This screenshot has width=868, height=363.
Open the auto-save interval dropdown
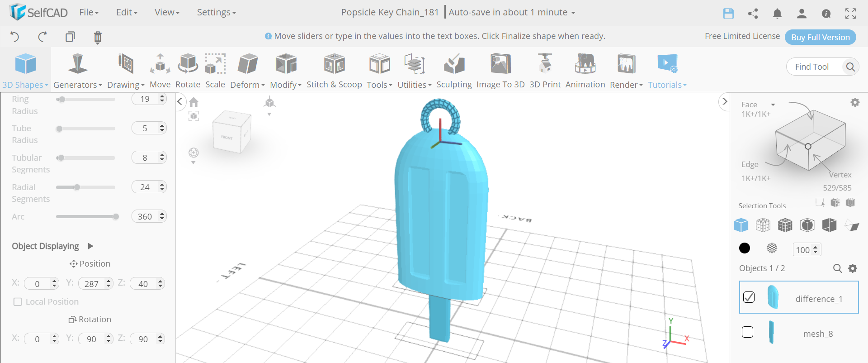pos(512,12)
